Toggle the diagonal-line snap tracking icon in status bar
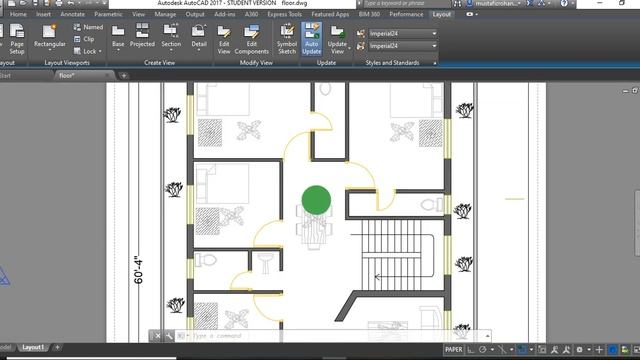The image size is (640, 360). pos(502,349)
